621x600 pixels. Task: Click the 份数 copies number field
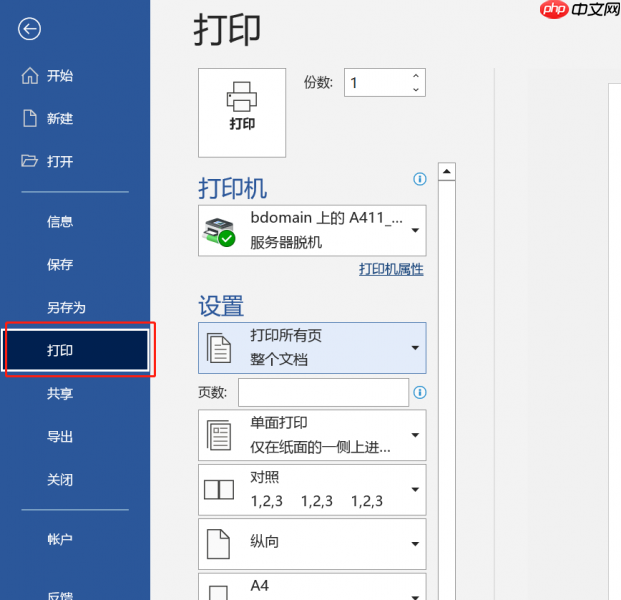(385, 82)
